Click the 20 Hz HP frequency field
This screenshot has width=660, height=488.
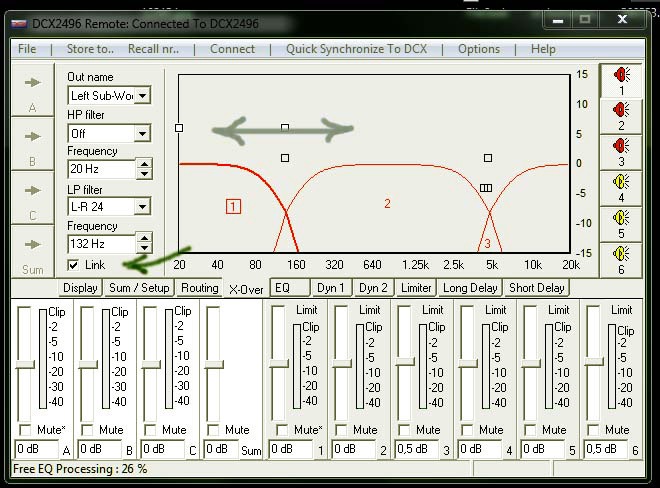pos(101,169)
